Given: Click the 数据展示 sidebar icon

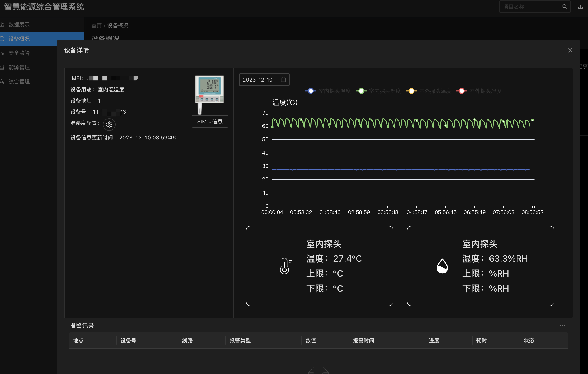Looking at the screenshot, I should click(2, 25).
